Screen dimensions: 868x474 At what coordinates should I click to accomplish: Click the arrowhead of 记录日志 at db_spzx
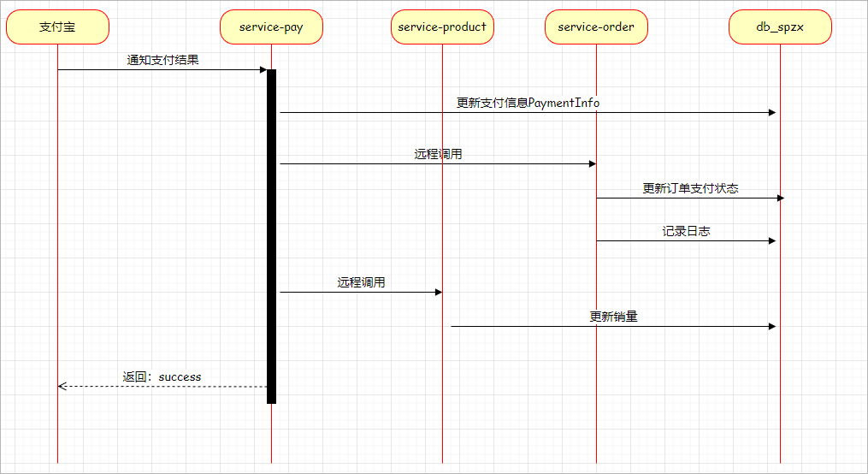click(771, 241)
